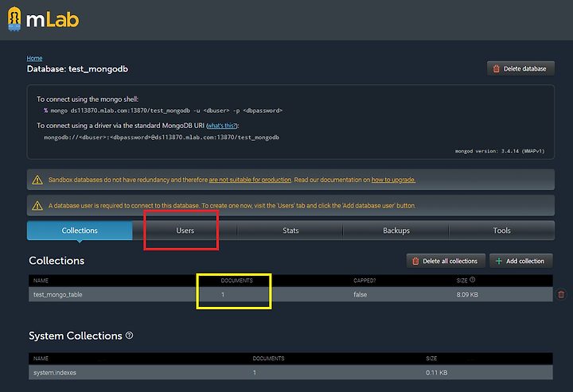The height and width of the screenshot is (392, 573).
Task: Open the system.indexes collection row
Action: pyautogui.click(x=290, y=373)
